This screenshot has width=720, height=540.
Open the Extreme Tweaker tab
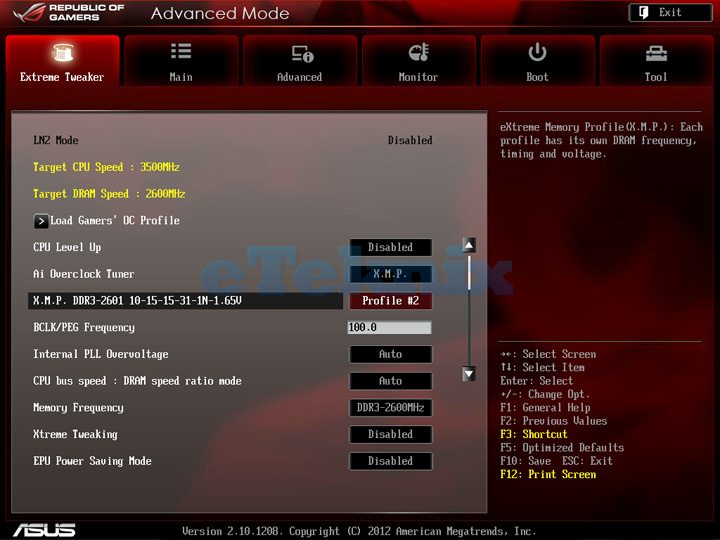tap(62, 60)
